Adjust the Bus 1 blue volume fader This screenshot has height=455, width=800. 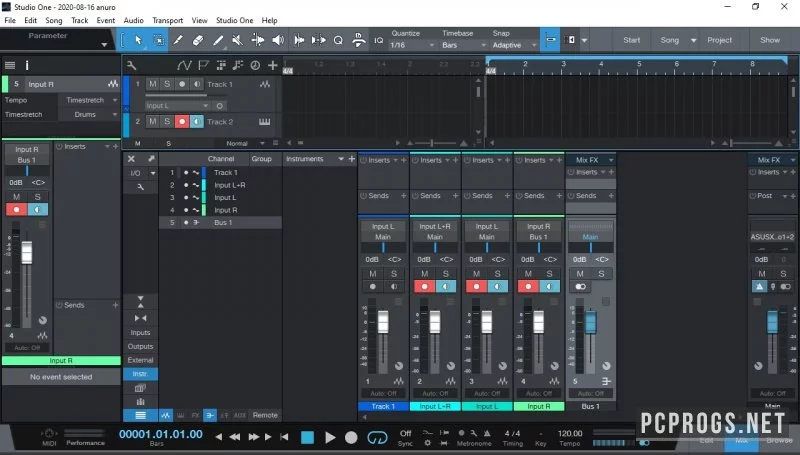tap(590, 321)
